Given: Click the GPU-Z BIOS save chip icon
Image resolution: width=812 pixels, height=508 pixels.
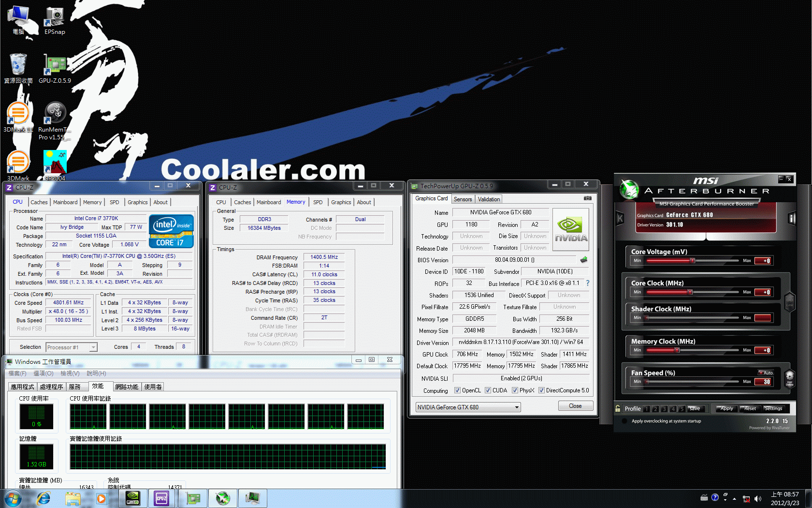Looking at the screenshot, I should tap(584, 260).
